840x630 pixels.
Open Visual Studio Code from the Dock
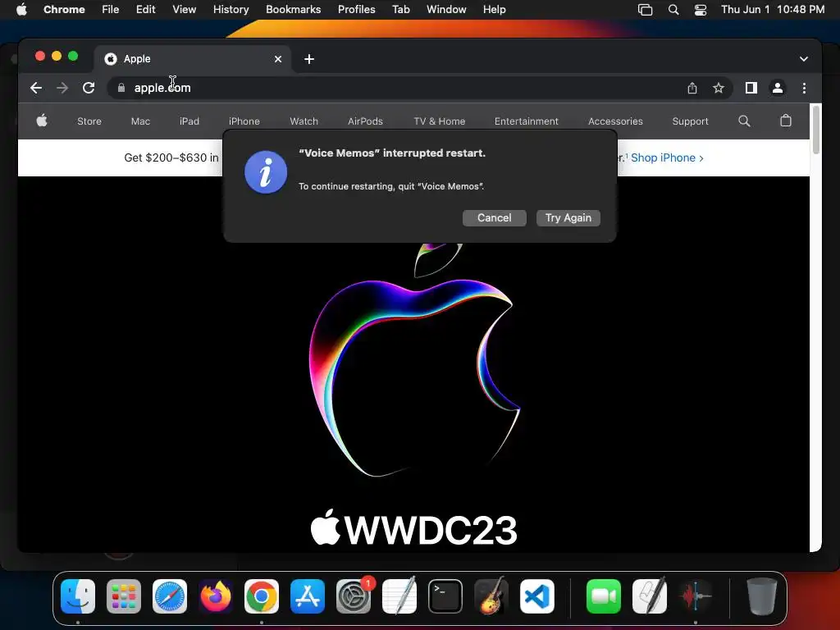536,596
